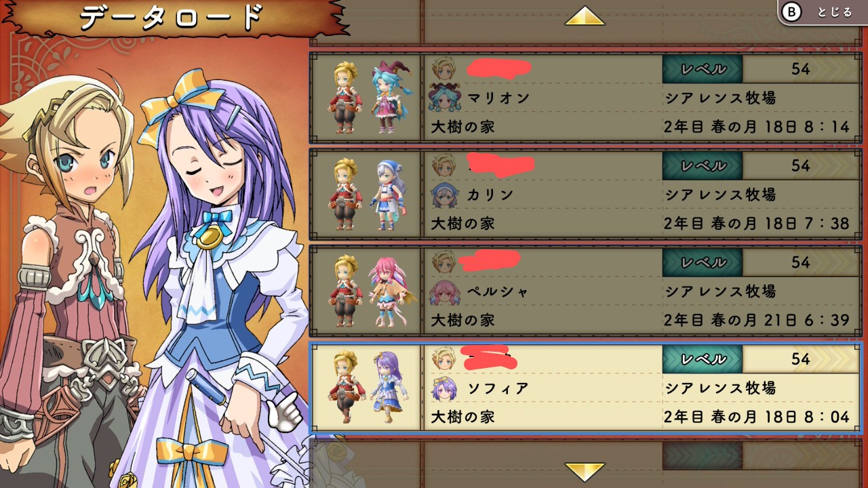Click the データロード title banner
The width and height of the screenshot is (868, 488).
173,18
